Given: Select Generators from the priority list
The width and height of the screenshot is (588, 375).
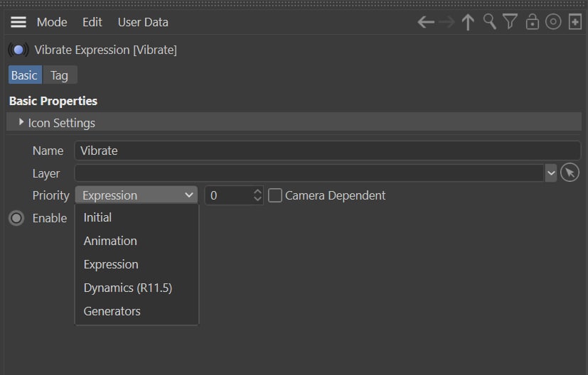Looking at the screenshot, I should [x=112, y=311].
